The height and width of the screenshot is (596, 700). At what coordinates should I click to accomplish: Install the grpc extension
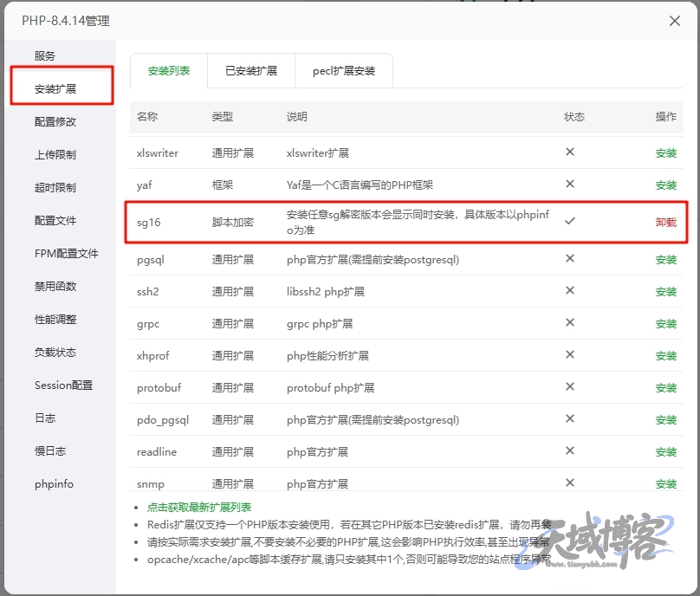665,324
